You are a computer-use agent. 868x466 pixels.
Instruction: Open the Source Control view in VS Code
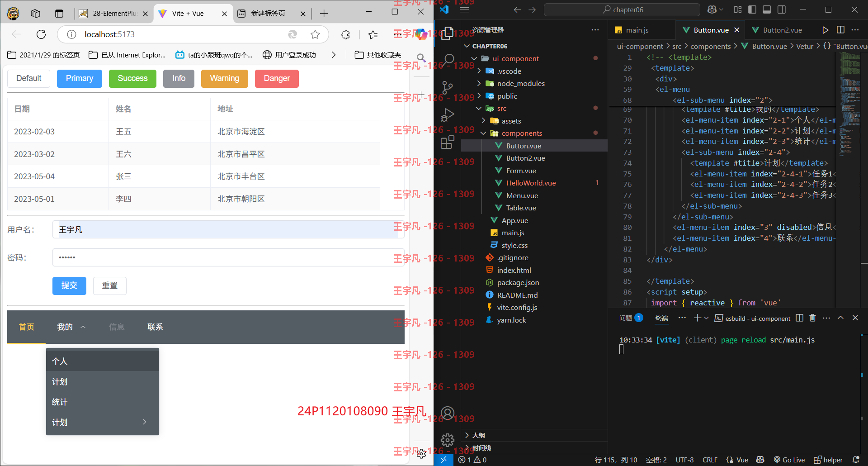click(448, 87)
